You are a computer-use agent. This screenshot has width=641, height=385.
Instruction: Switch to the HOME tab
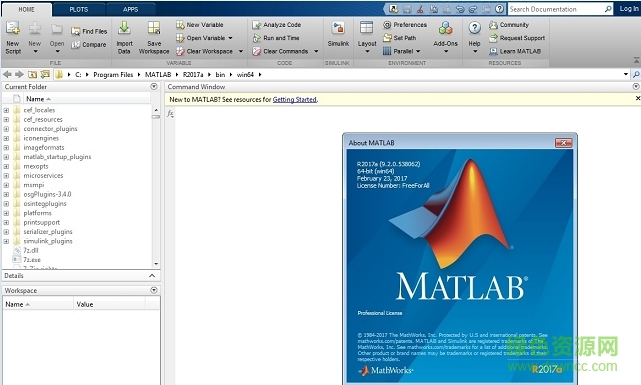[27, 9]
